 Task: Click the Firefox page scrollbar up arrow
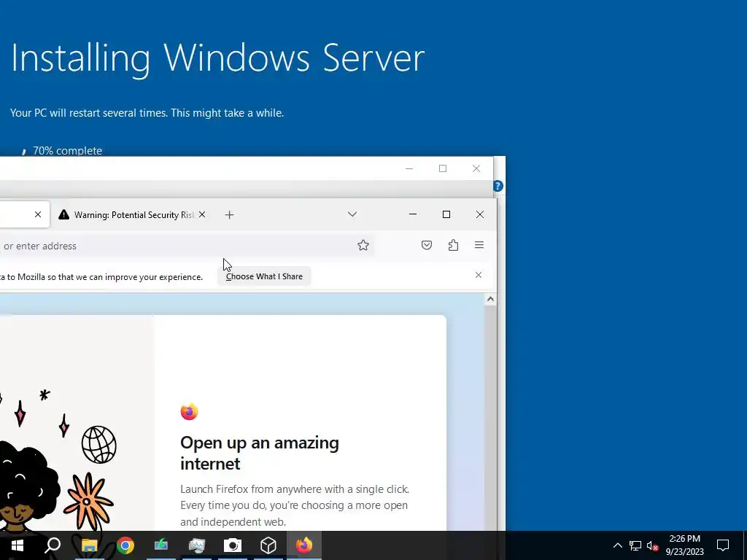pyautogui.click(x=490, y=299)
